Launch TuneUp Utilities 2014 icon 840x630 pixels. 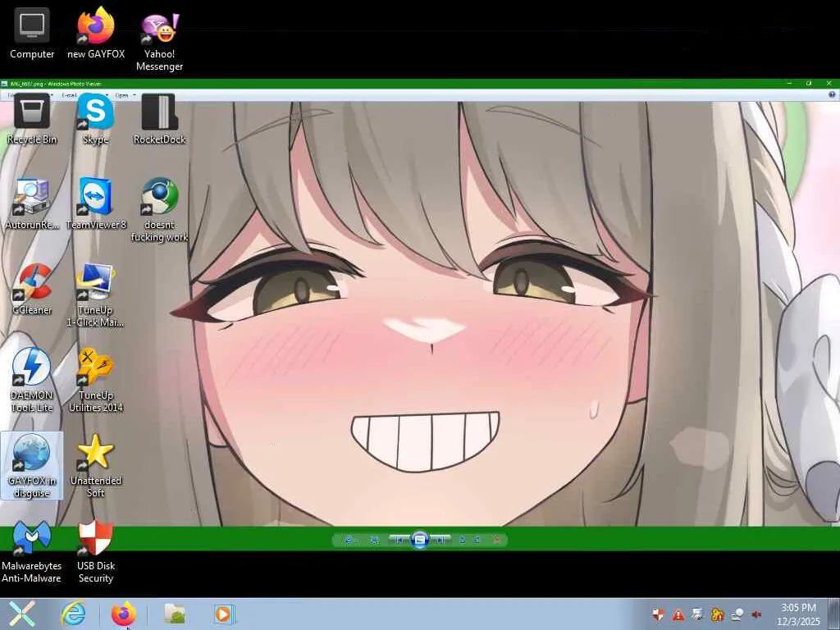95,381
